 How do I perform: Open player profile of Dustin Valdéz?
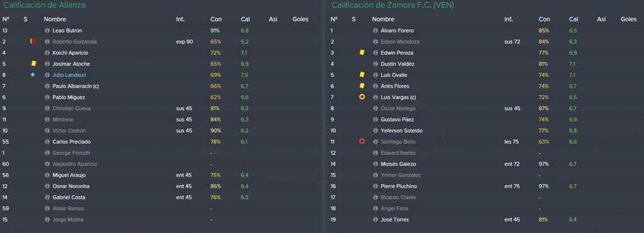(397, 64)
